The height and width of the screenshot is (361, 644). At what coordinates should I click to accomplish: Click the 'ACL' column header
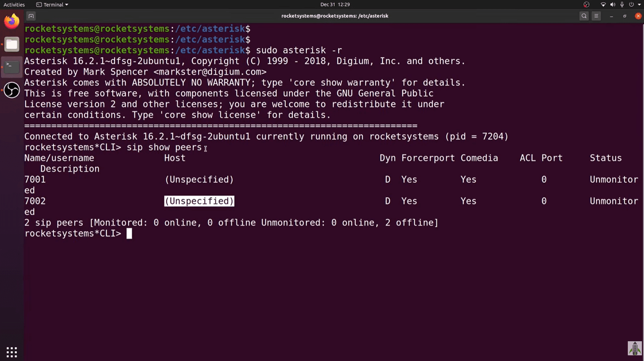pos(528,158)
